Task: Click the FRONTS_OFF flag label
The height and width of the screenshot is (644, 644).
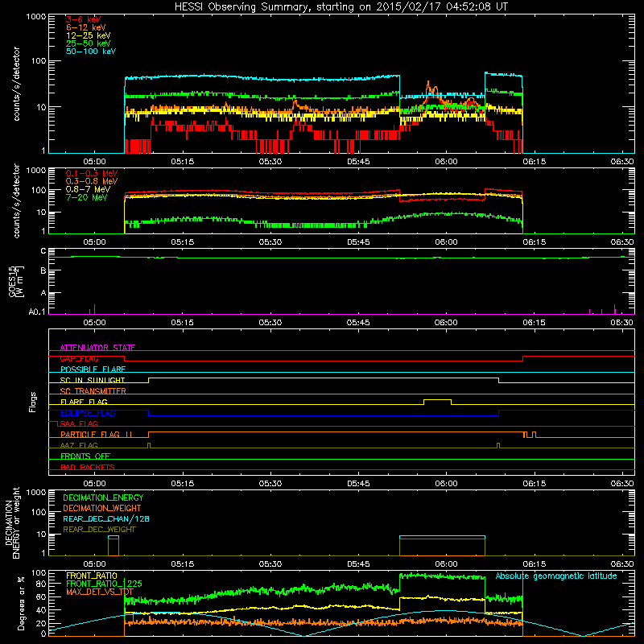Action: [x=85, y=456]
